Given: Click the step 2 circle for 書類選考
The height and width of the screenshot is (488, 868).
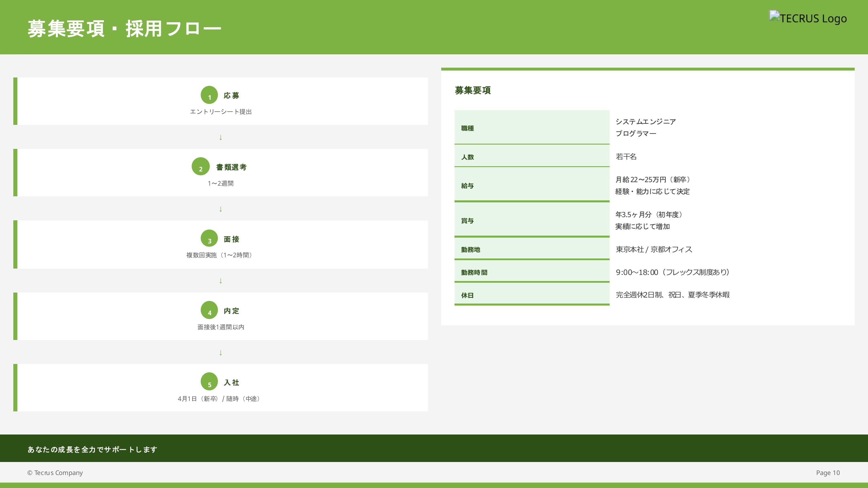Looking at the screenshot, I should pos(201,166).
